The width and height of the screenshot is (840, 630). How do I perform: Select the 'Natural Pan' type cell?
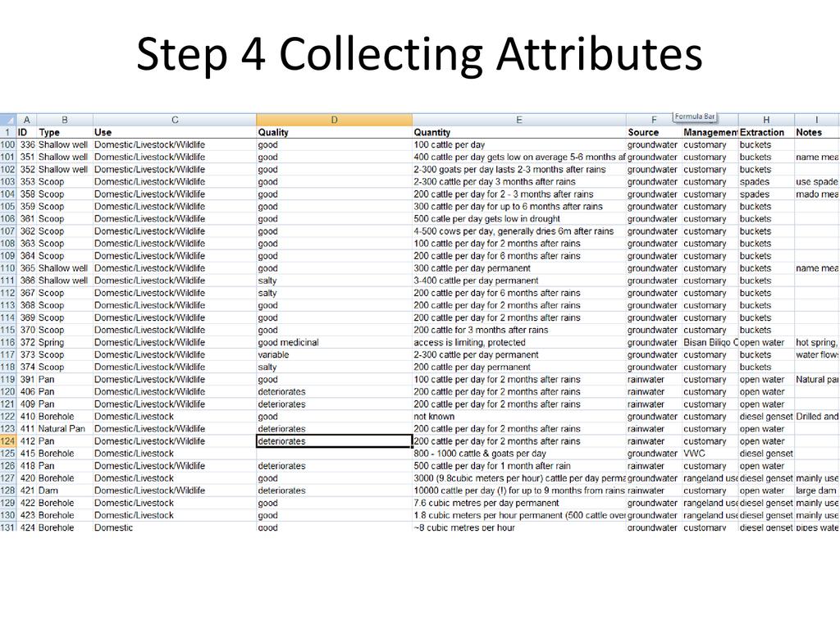64,429
